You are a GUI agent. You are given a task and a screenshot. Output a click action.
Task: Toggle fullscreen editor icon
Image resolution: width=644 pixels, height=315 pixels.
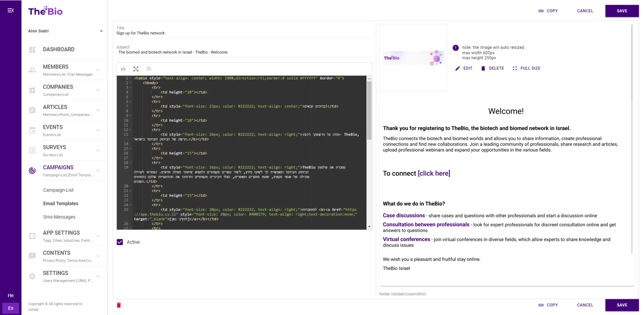136,69
